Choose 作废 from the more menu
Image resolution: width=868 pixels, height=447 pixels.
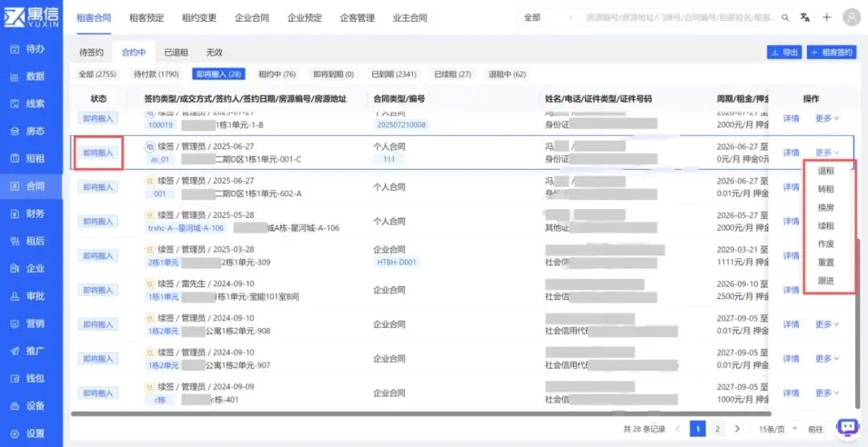tap(826, 244)
